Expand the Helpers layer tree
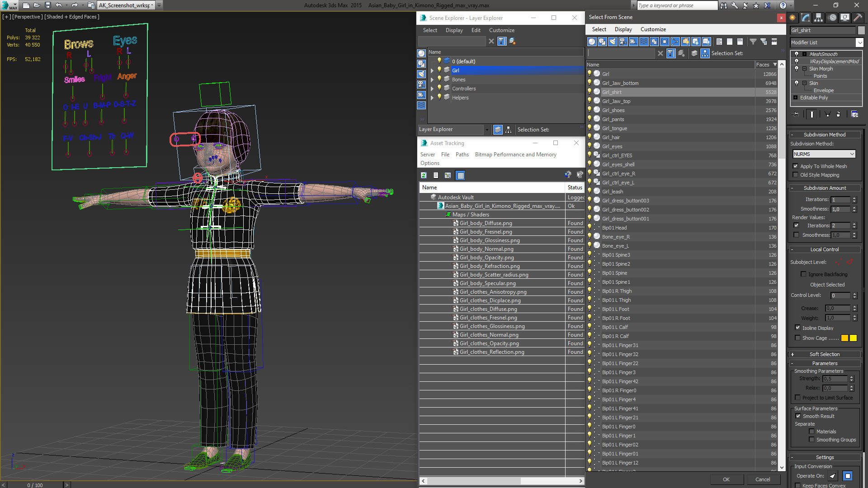 [432, 98]
